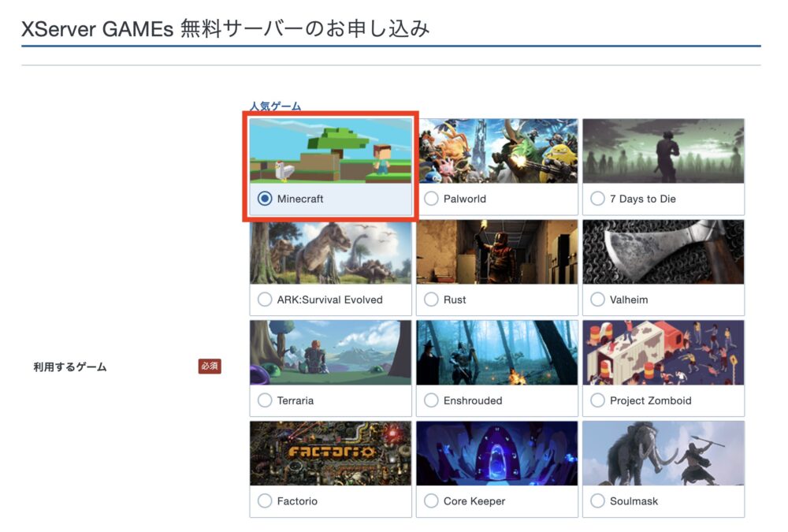This screenshot has width=788, height=532.
Task: Pick the Valheim radio button
Action: [x=597, y=299]
